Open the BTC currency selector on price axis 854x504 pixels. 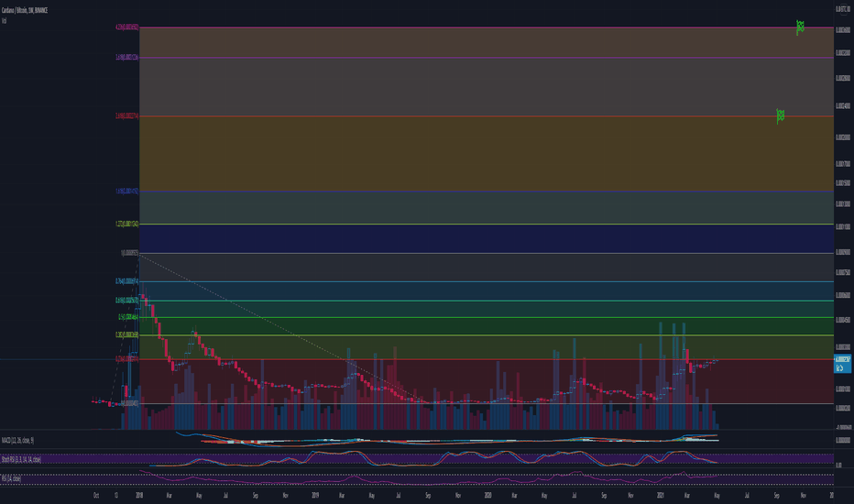tap(843, 10)
